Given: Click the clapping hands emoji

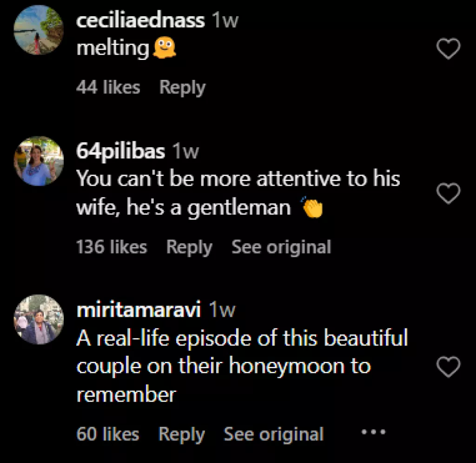Looking at the screenshot, I should [312, 208].
